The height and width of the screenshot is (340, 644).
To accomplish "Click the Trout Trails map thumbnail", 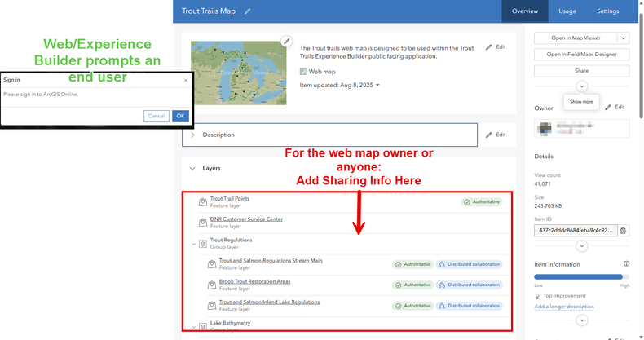I will pyautogui.click(x=239, y=73).
